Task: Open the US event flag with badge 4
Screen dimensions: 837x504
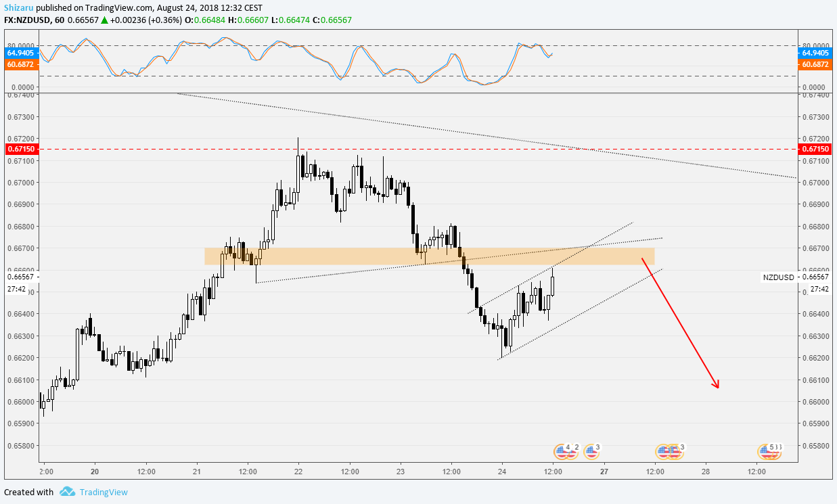Action: pos(562,451)
